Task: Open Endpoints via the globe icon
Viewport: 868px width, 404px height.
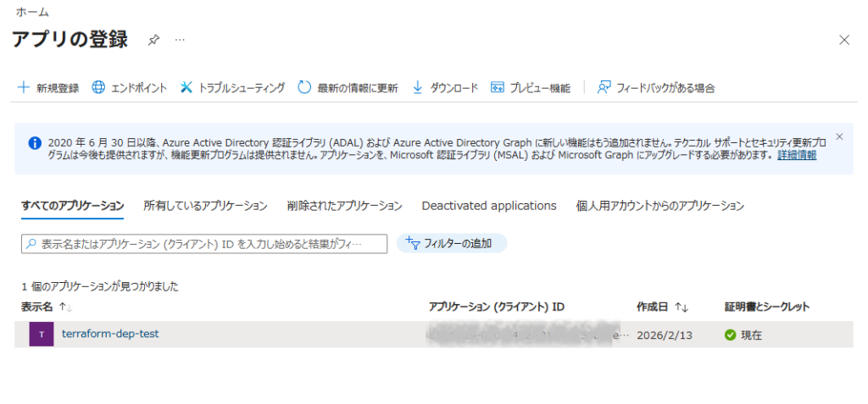Action: [x=98, y=87]
